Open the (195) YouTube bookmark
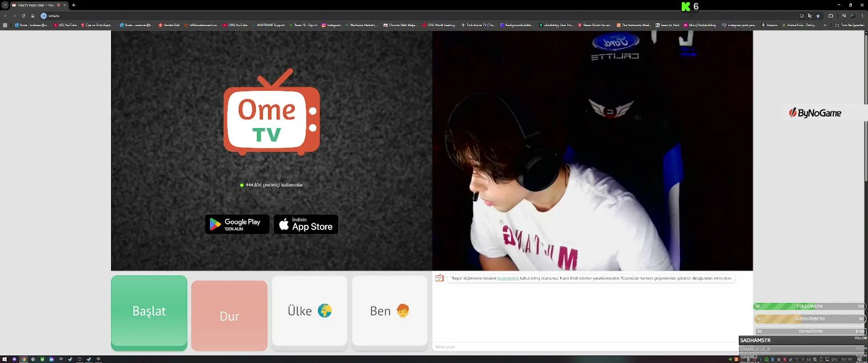Image resolution: width=868 pixels, height=363 pixels. click(x=235, y=25)
